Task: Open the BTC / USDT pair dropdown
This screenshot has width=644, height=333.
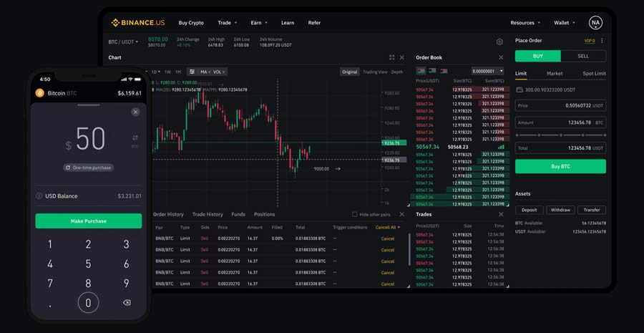Action: click(123, 42)
